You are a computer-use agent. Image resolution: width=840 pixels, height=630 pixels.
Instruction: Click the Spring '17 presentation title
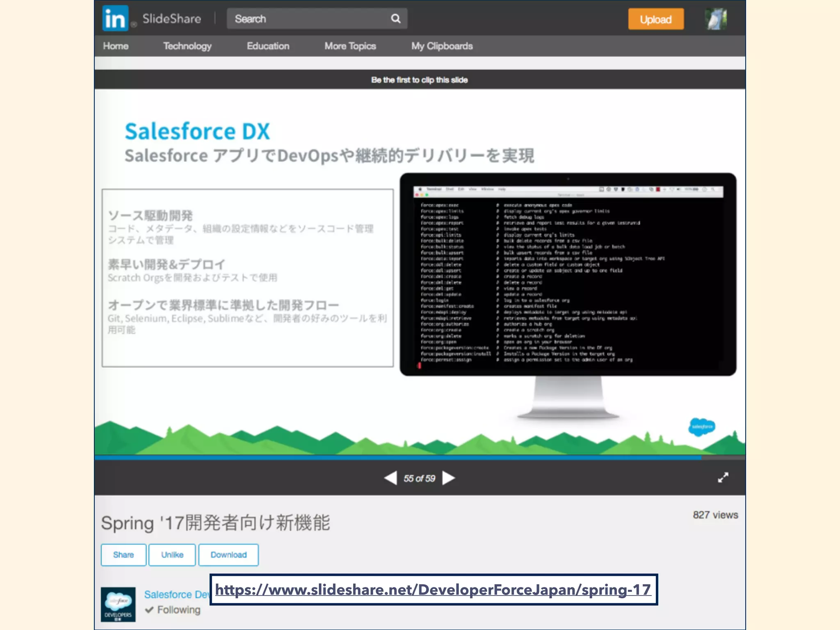pyautogui.click(x=215, y=523)
